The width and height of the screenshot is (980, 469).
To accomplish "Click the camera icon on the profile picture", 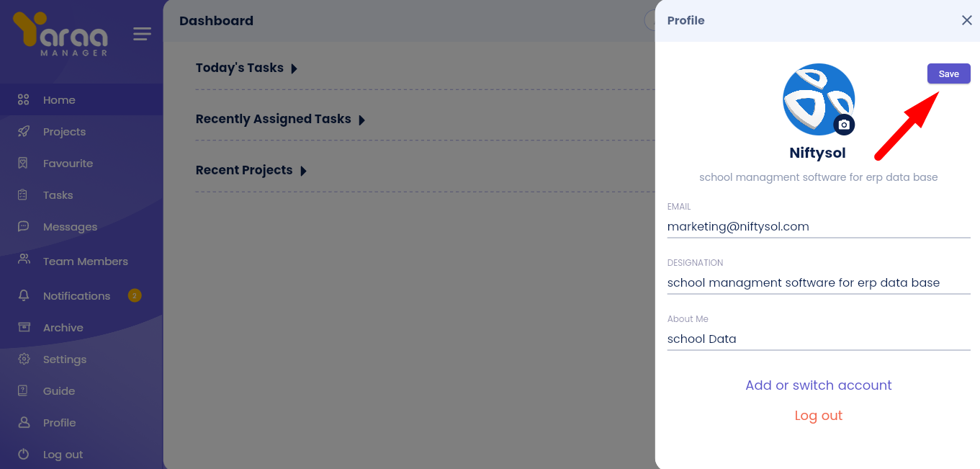I will [844, 125].
